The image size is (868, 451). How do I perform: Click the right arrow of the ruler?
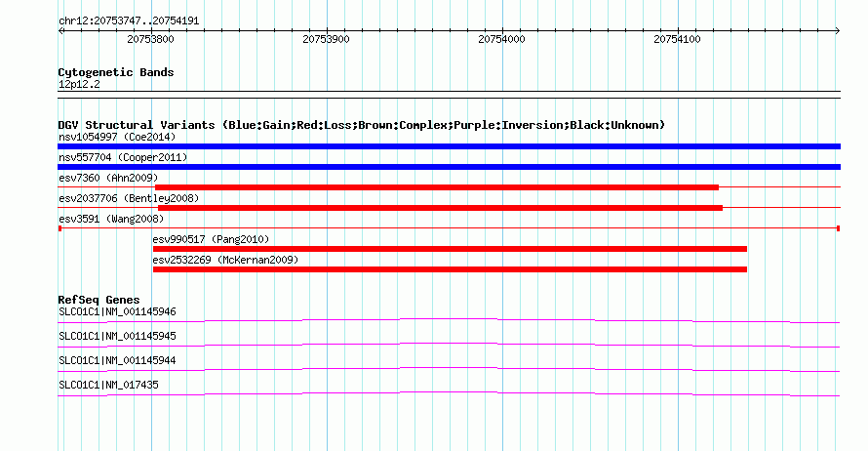click(x=838, y=31)
